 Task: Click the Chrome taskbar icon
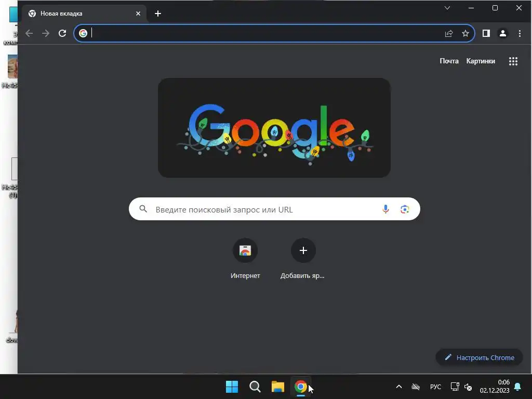pos(301,387)
